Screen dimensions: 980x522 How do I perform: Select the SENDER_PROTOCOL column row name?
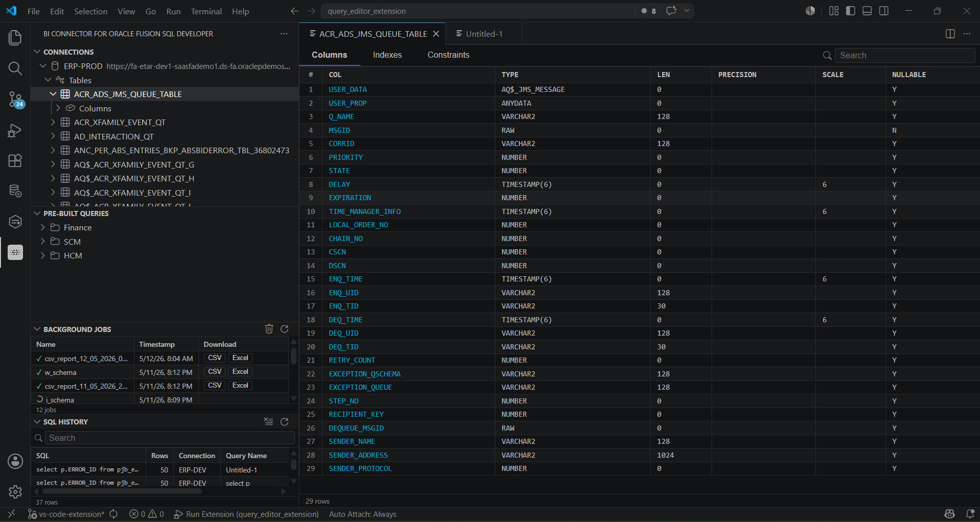[360, 468]
